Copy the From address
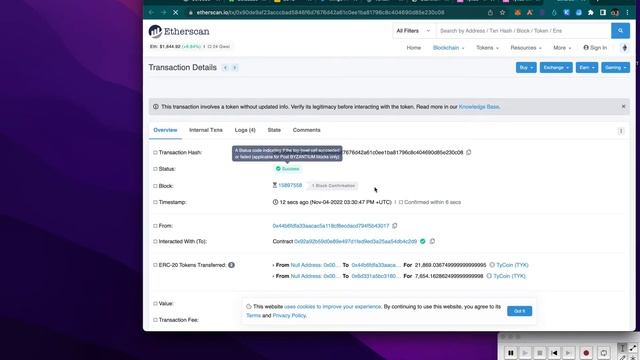Screen dimensions: 640x360 pyautogui.click(x=395, y=226)
